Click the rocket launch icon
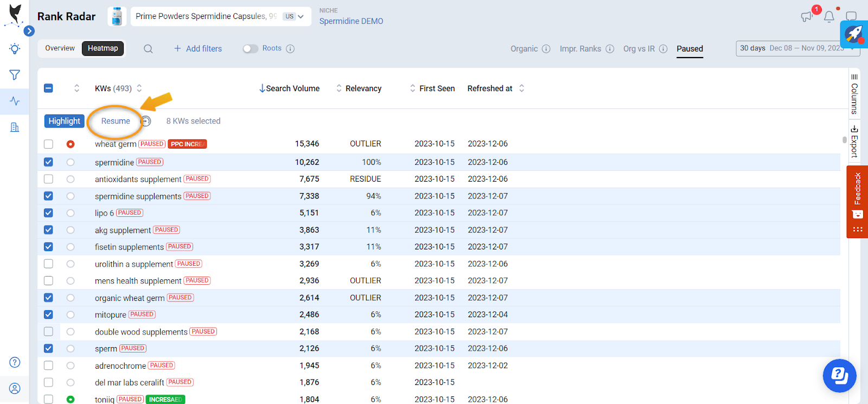Image resolution: width=868 pixels, height=404 pixels. pyautogui.click(x=854, y=34)
